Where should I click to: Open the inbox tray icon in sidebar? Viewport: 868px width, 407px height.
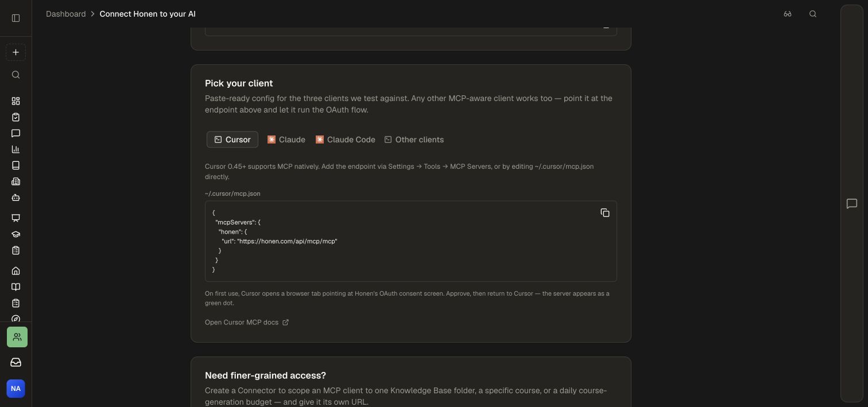coord(15,362)
